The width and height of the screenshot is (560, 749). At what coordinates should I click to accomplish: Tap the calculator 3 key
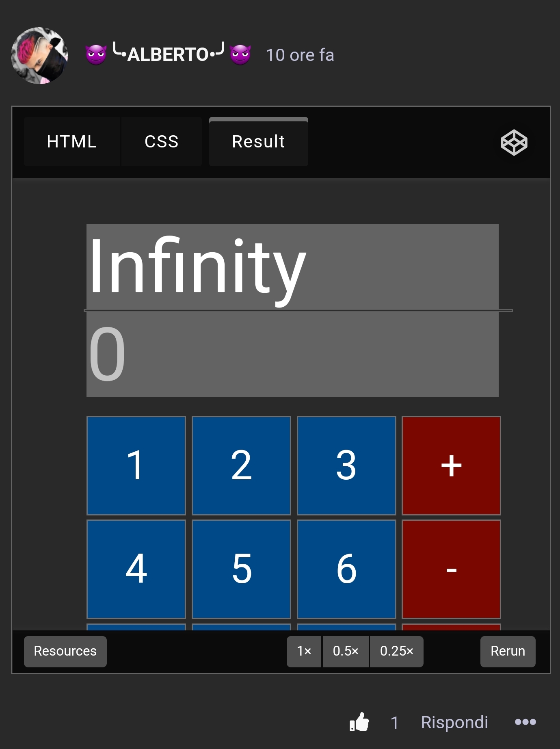pyautogui.click(x=346, y=465)
